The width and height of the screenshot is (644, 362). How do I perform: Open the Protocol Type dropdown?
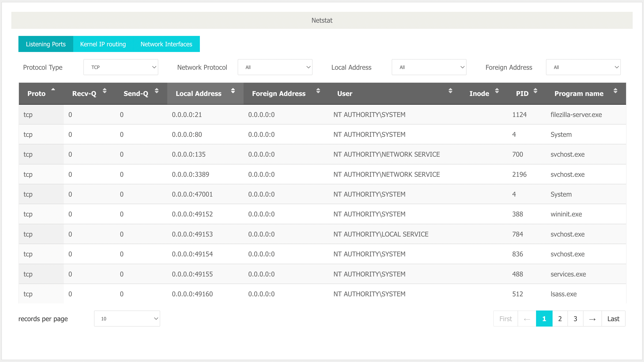121,67
